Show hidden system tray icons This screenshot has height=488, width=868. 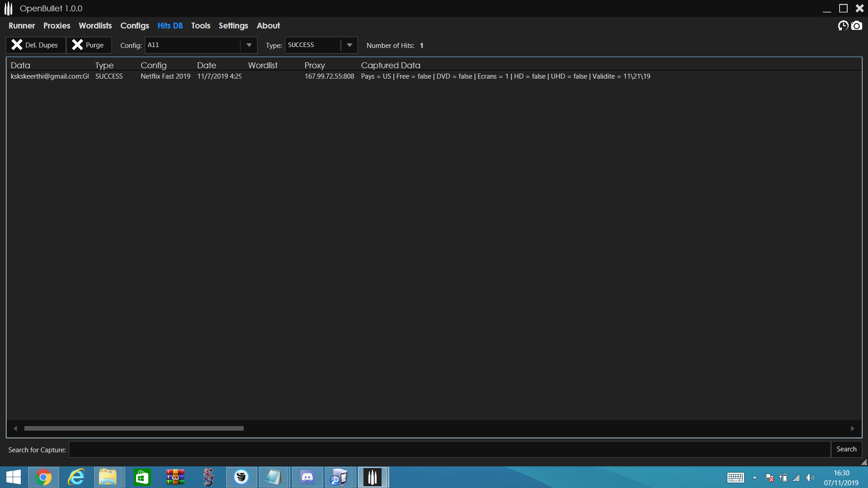pos(755,478)
